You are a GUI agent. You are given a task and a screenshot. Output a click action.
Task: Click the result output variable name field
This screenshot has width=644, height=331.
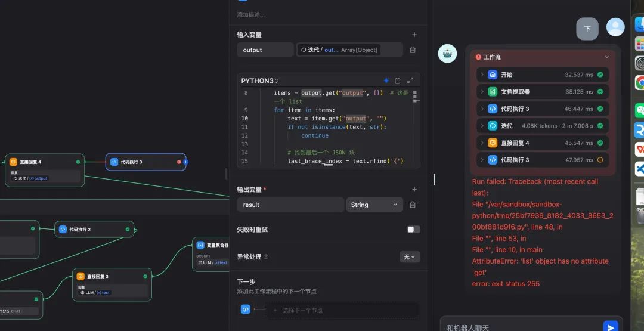coord(290,205)
